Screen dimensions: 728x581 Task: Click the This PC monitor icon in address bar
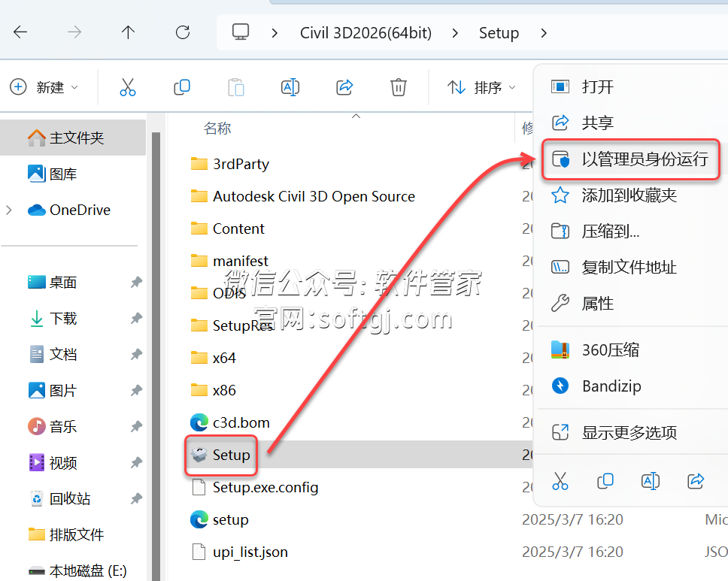pyautogui.click(x=241, y=32)
